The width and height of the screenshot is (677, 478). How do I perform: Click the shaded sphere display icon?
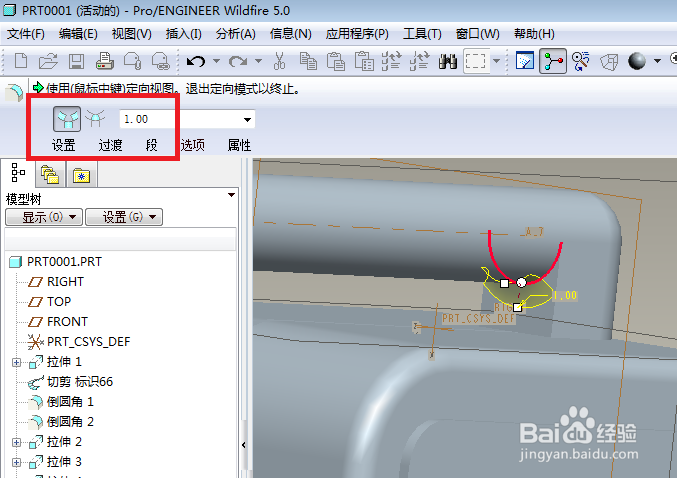pos(637,61)
